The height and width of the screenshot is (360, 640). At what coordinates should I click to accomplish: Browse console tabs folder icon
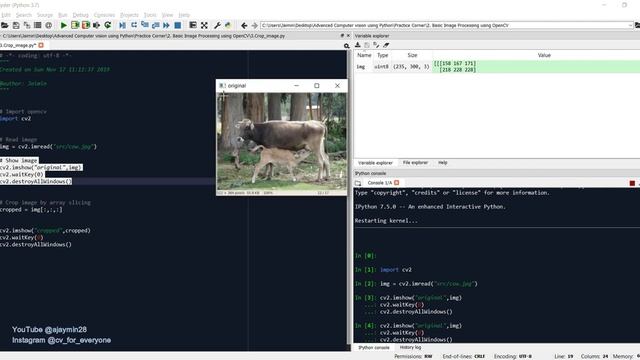coord(358,183)
